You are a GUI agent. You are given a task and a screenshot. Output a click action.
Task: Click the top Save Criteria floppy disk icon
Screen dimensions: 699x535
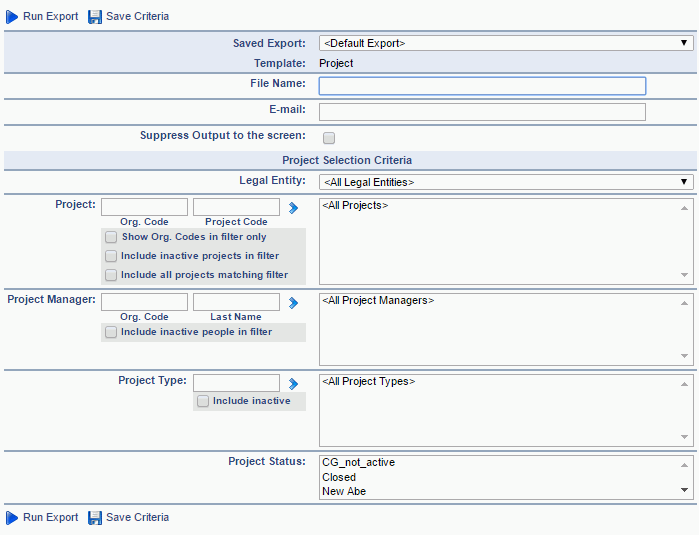pyautogui.click(x=95, y=17)
